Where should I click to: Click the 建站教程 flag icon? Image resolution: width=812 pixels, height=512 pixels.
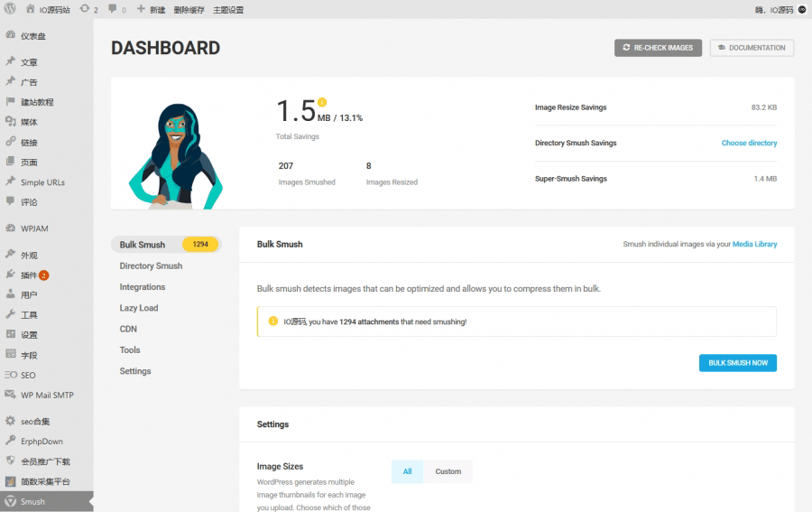pos(10,101)
